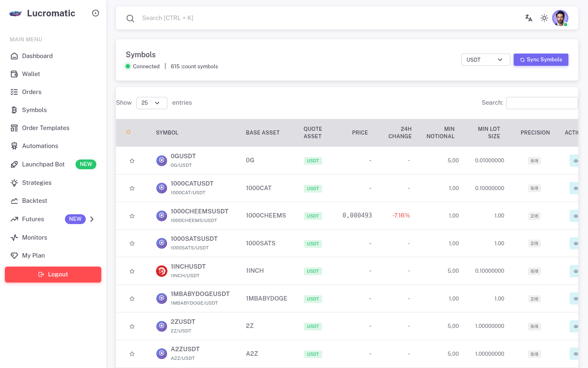Expand the Futures submenu chevron
This screenshot has height=368, width=588.
pos(92,219)
